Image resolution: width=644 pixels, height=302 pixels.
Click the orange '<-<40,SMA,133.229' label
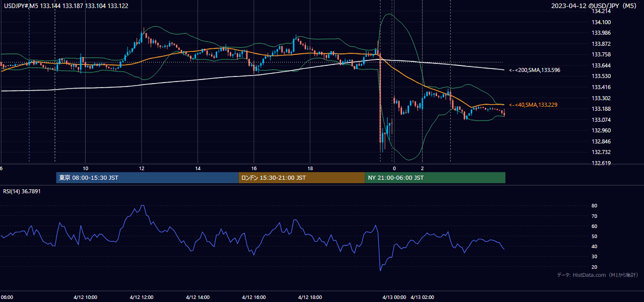[x=533, y=105]
